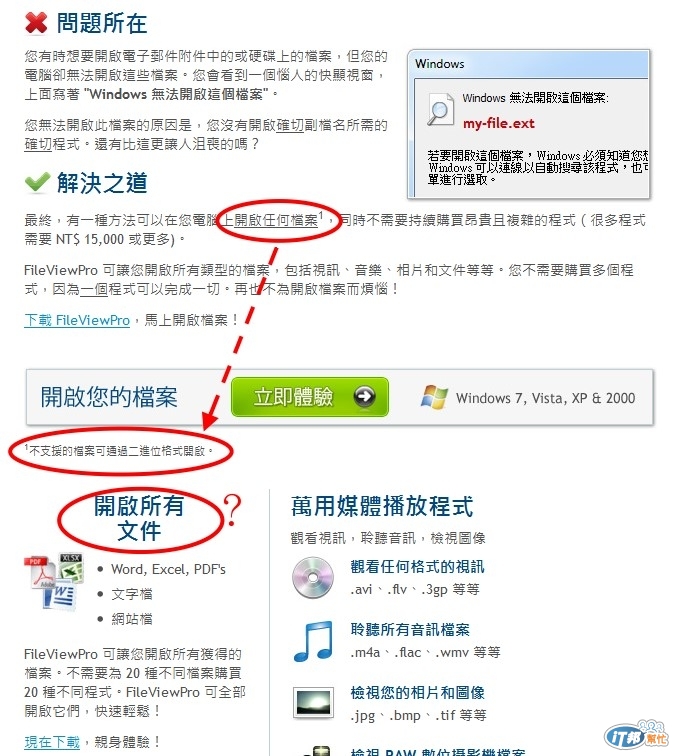Click the 觀看任何格式的視訊 heading
Image resolution: width=673 pixels, height=756 pixels.
(417, 567)
